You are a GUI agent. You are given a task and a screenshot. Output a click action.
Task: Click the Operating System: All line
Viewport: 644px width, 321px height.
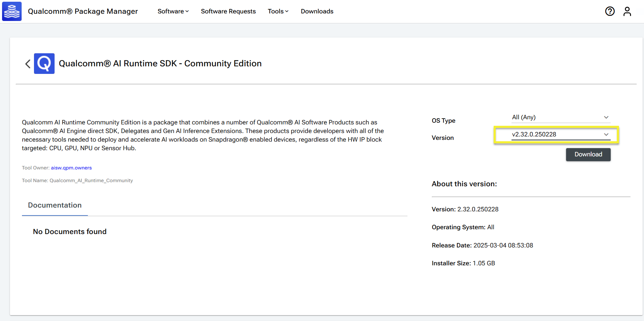tap(463, 227)
